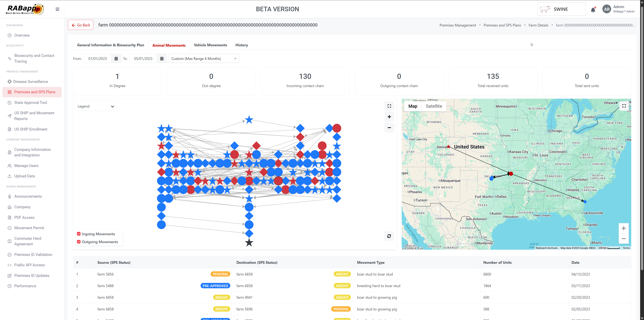Zoom in on the map with the plus control

pyautogui.click(x=624, y=228)
